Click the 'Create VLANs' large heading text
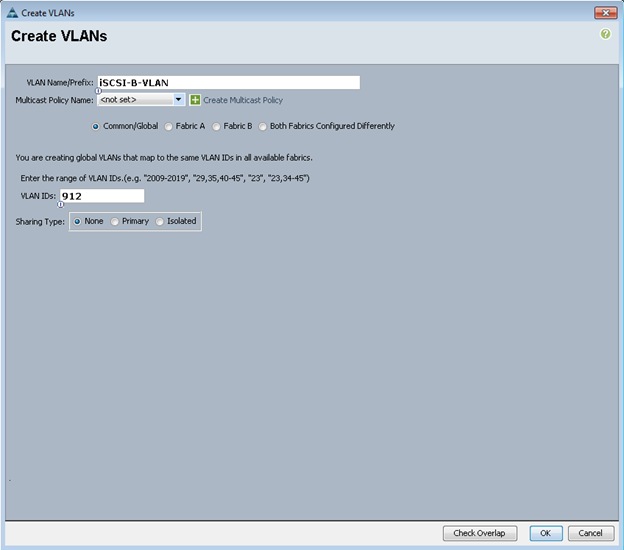This screenshot has width=624, height=550. coord(59,36)
